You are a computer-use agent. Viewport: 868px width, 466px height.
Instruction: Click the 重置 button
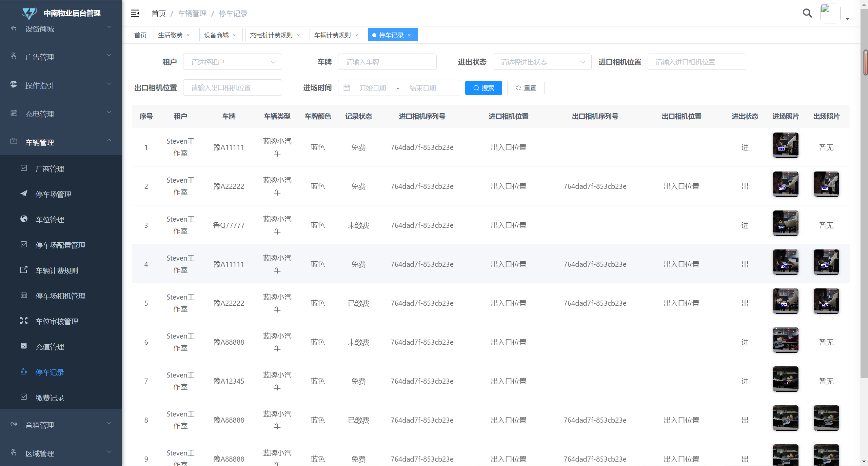(526, 88)
